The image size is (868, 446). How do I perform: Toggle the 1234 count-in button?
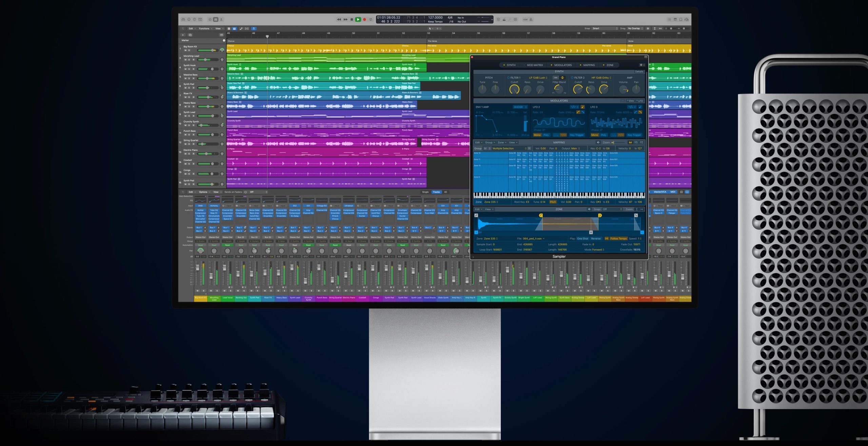pos(525,19)
